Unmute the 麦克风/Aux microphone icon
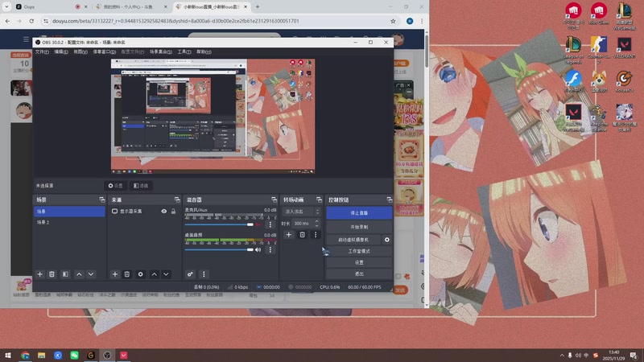Image resolution: width=644 pixels, height=362 pixels. click(258, 224)
